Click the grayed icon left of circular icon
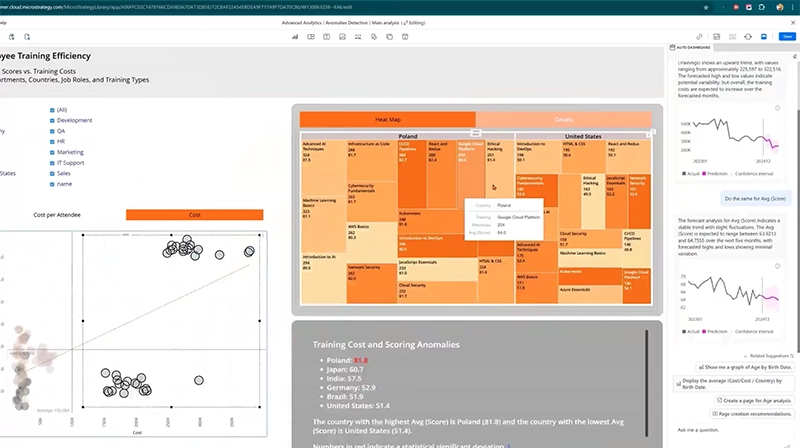800x448 pixels. point(733,37)
